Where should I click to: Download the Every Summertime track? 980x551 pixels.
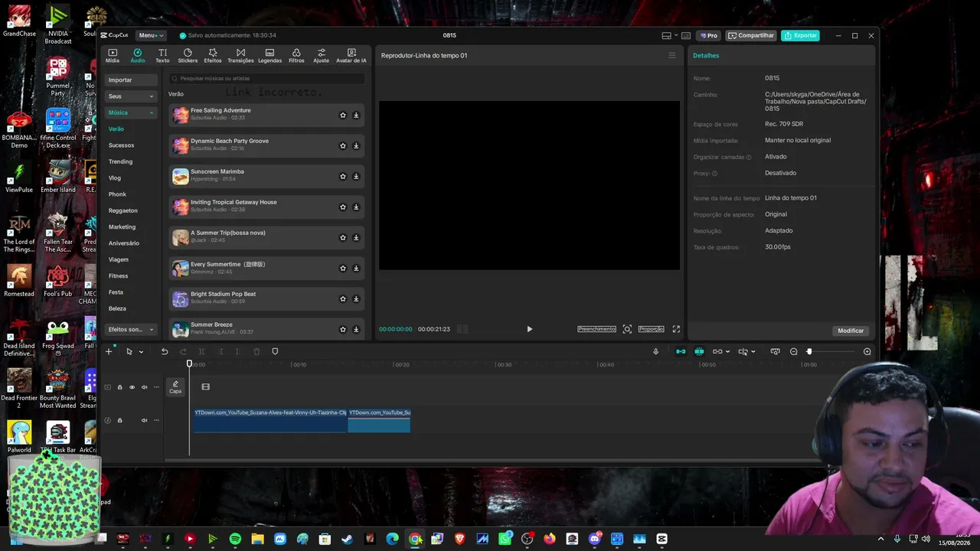356,269
